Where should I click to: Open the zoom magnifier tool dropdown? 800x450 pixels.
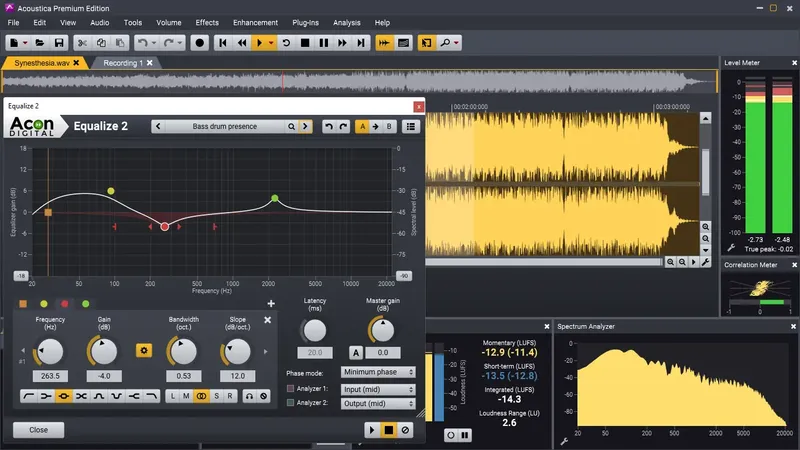(456, 43)
